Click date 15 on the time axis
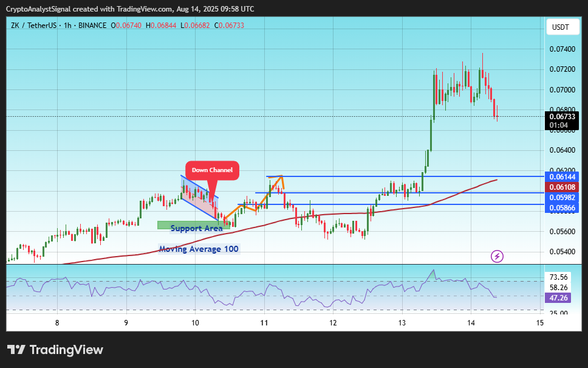Image resolution: width=588 pixels, height=368 pixels. click(x=539, y=322)
